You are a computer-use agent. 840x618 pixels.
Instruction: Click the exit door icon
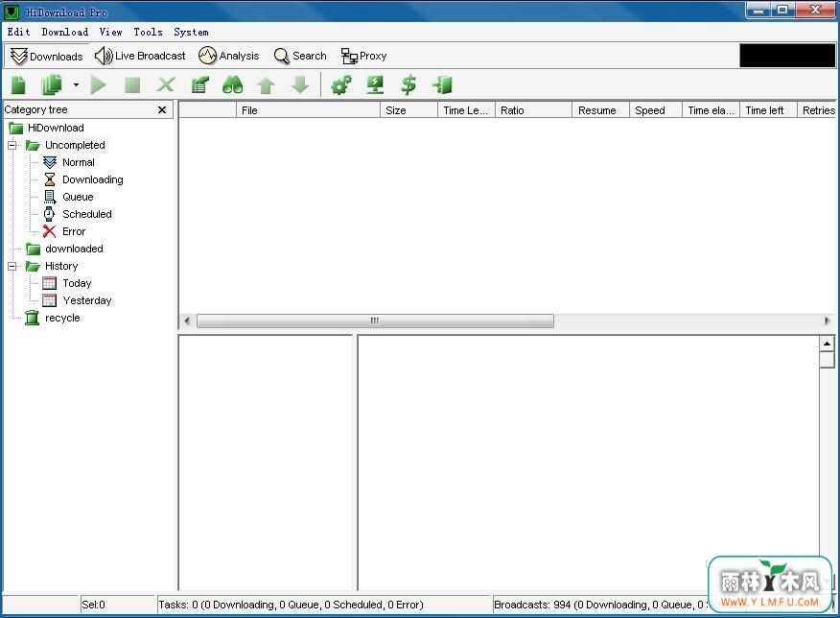pos(442,84)
